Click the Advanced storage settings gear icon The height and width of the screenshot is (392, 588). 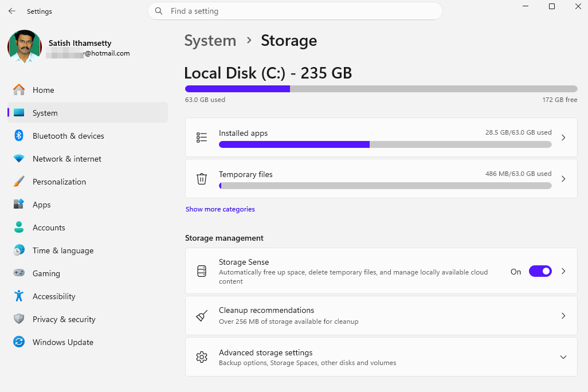coord(202,356)
